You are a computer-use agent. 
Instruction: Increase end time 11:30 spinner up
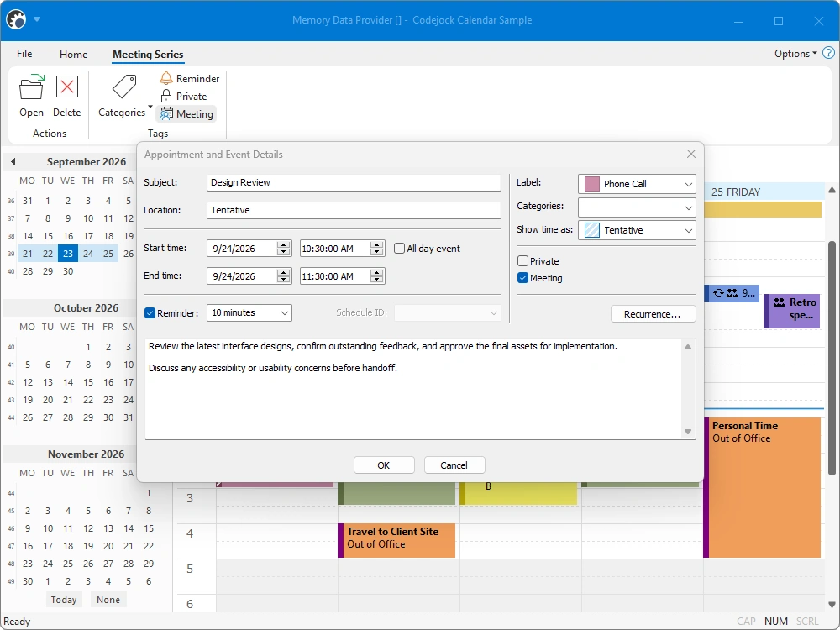pos(376,273)
